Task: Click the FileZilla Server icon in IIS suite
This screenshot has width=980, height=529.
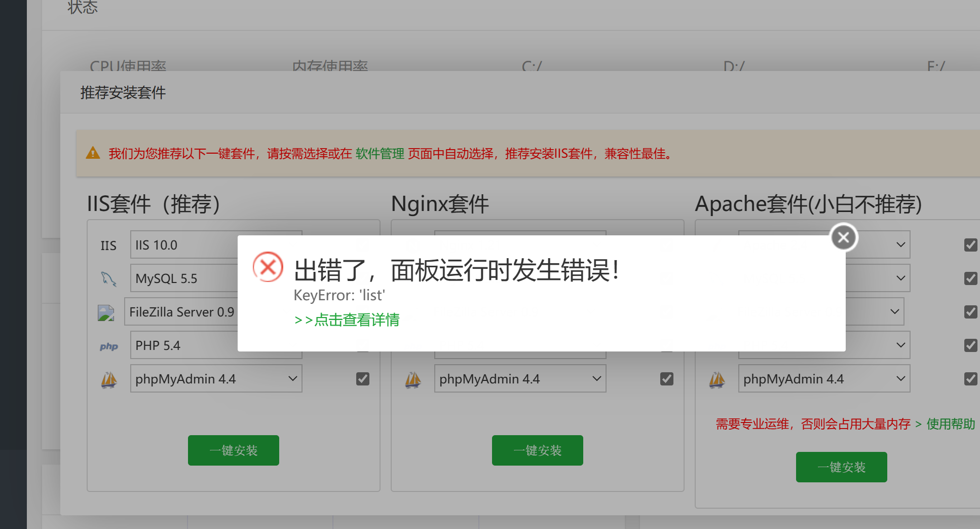Action: click(106, 312)
